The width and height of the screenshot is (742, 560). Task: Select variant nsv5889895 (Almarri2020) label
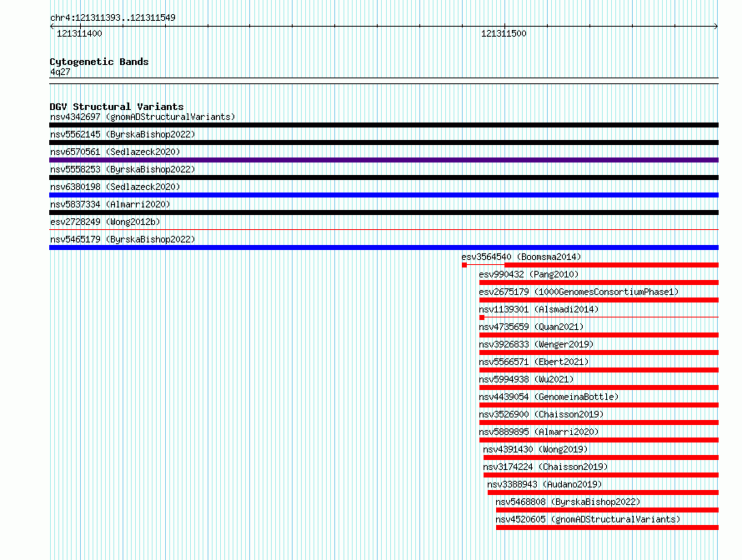point(539,432)
